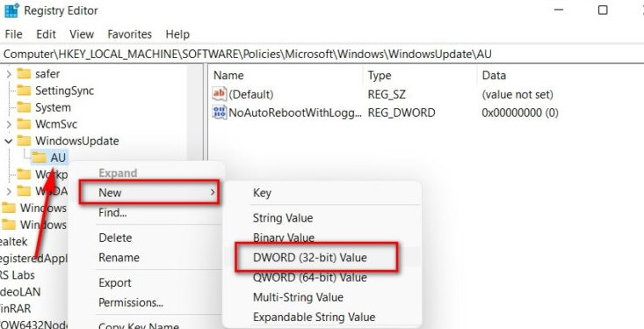The image size is (644, 329).
Task: Click the (value not set) data cell
Action: (517, 95)
